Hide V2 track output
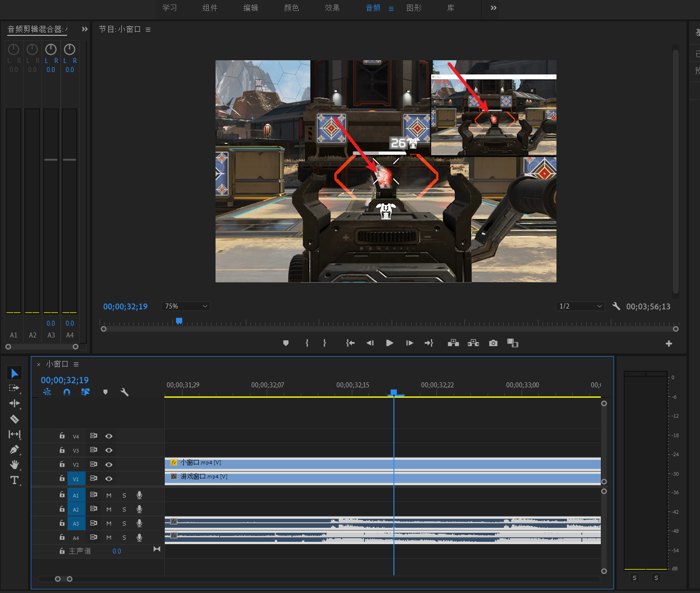The image size is (700, 593). [x=109, y=465]
